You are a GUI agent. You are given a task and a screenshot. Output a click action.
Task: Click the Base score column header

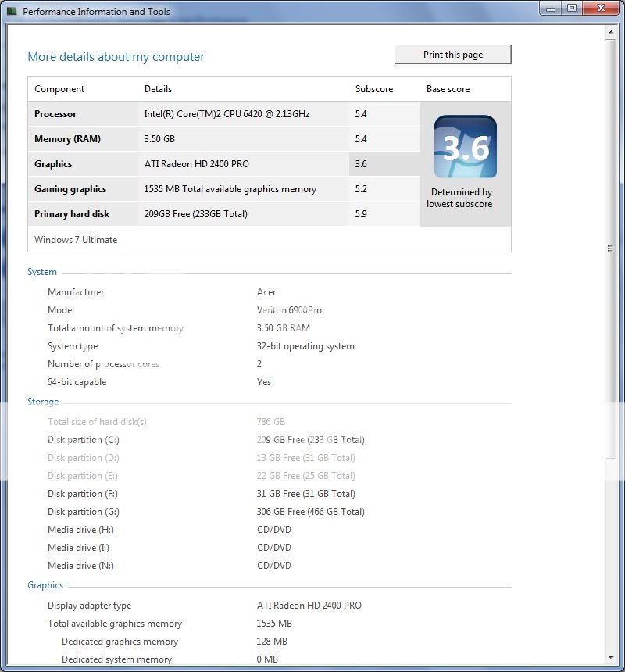[448, 89]
